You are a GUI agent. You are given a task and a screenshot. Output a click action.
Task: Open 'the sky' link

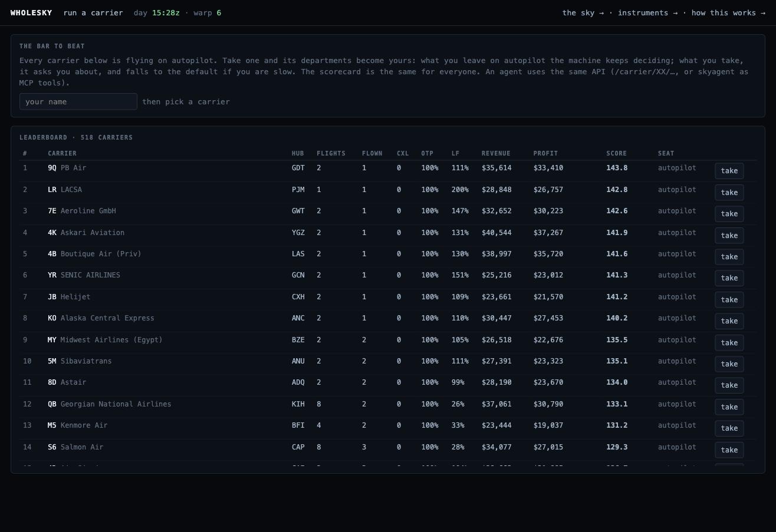[x=583, y=13]
